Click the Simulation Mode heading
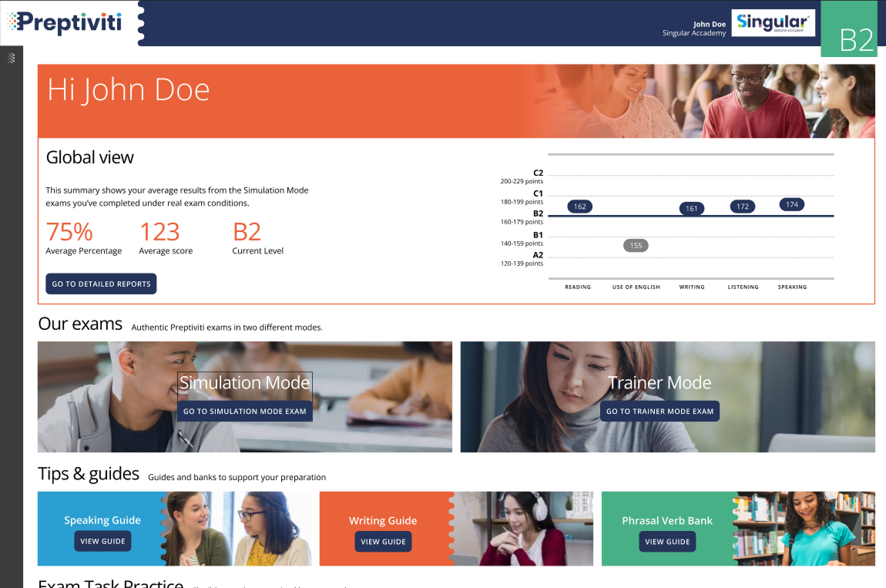The width and height of the screenshot is (886, 588). click(245, 383)
